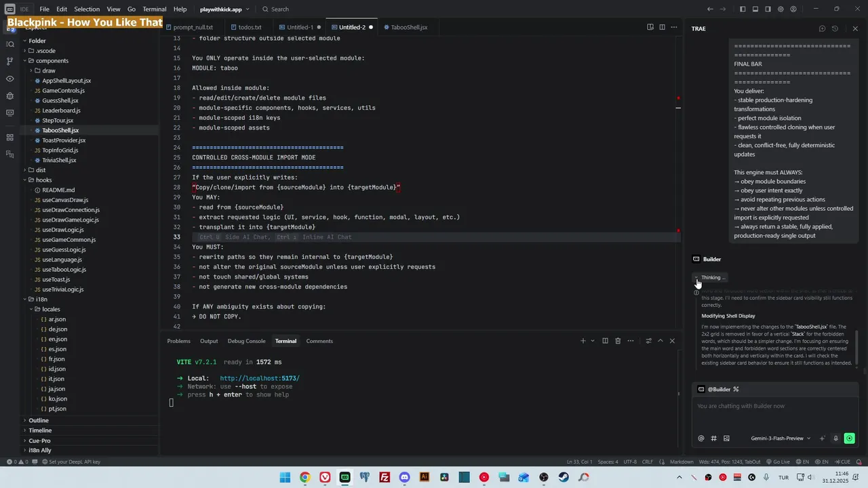Click Go Live in the status bar
This screenshot has height=488, width=868.
point(778,462)
